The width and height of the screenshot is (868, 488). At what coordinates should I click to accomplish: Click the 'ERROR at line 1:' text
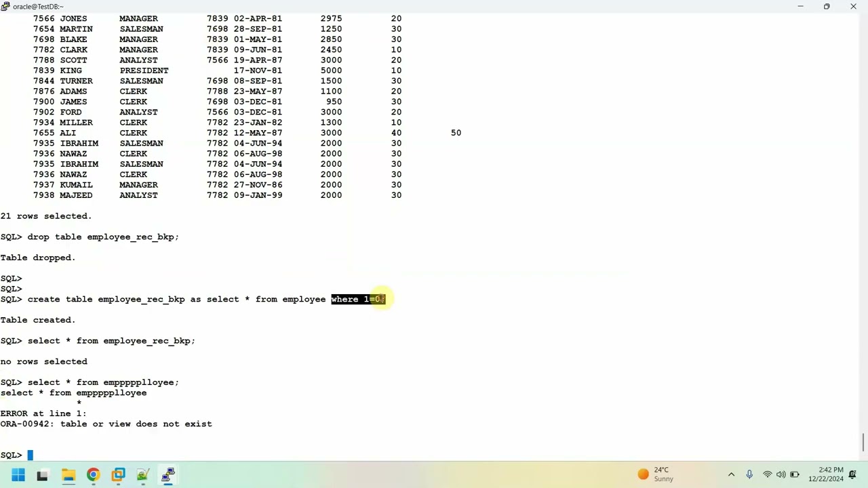[x=43, y=413]
